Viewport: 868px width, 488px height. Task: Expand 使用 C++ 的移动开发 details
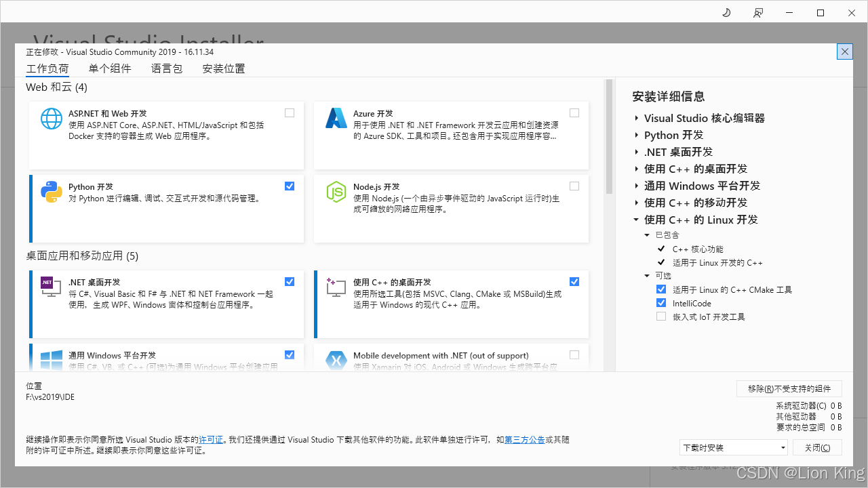(x=637, y=203)
